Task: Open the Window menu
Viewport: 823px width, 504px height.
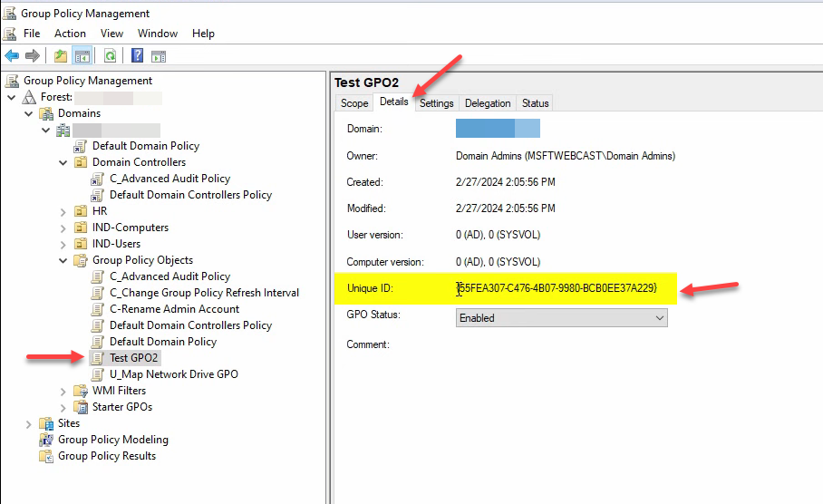Action: [158, 34]
